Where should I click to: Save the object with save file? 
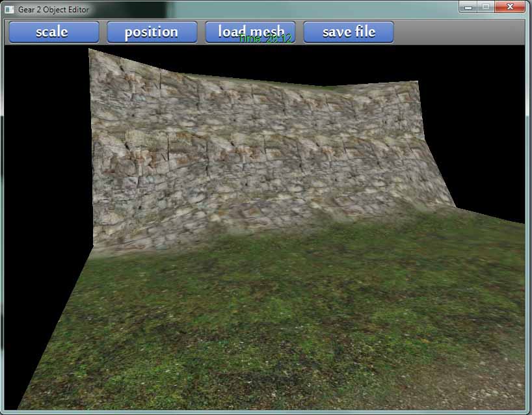pos(349,32)
